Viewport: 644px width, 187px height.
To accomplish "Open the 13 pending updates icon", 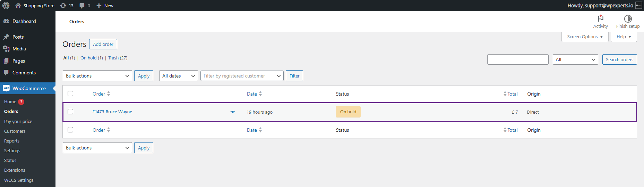I will 63,6.
